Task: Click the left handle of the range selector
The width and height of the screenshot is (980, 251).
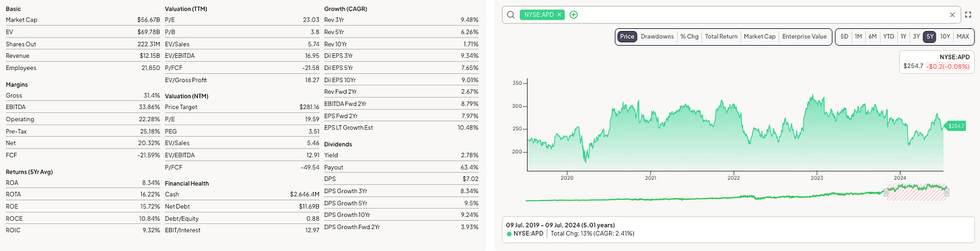Action: pos(886,192)
